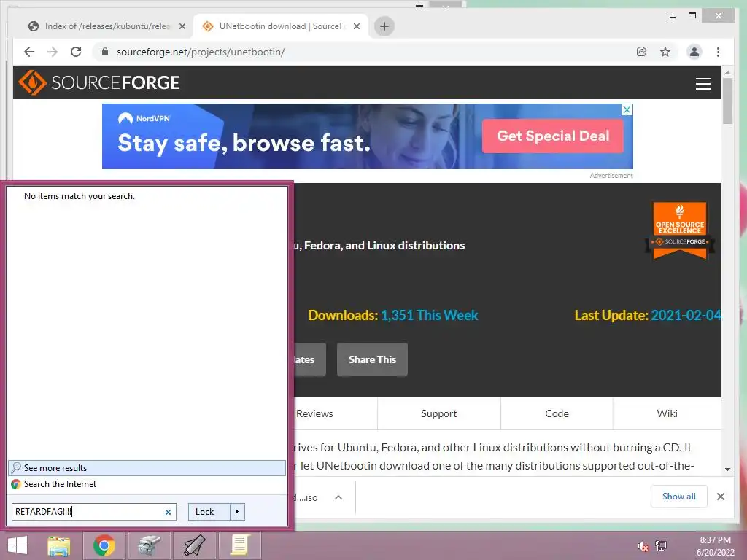Close the downloads bar
The width and height of the screenshot is (747, 560).
tap(720, 497)
